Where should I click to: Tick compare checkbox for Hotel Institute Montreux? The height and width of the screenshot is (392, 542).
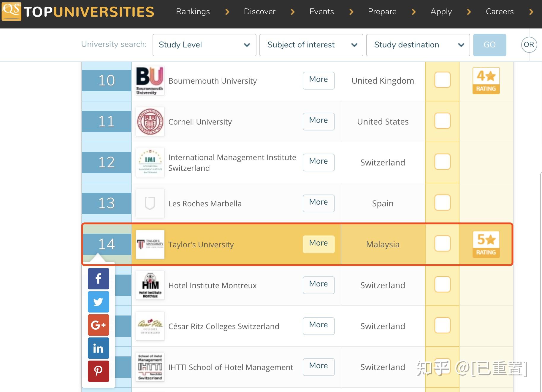point(443,285)
